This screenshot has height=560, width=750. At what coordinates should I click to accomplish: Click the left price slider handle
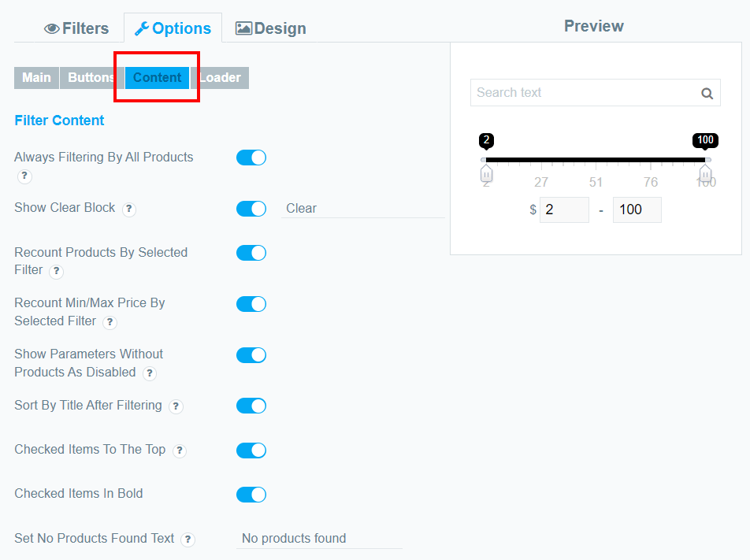tap(486, 174)
